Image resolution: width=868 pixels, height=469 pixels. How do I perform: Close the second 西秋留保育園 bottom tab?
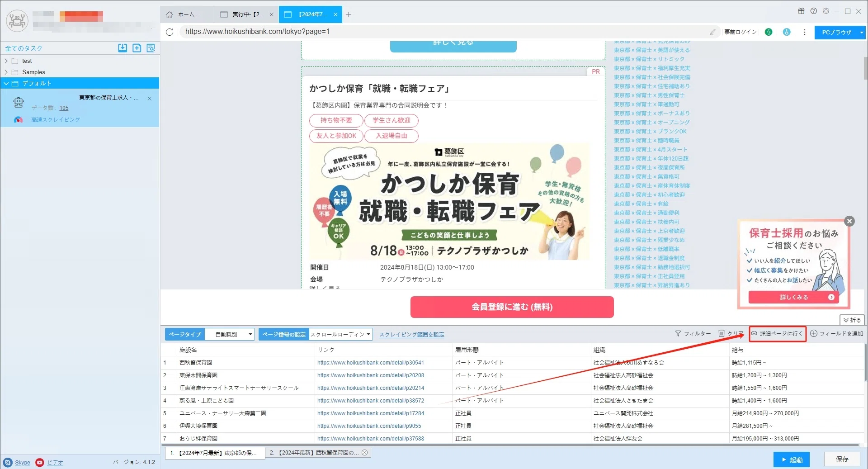[x=365, y=452]
